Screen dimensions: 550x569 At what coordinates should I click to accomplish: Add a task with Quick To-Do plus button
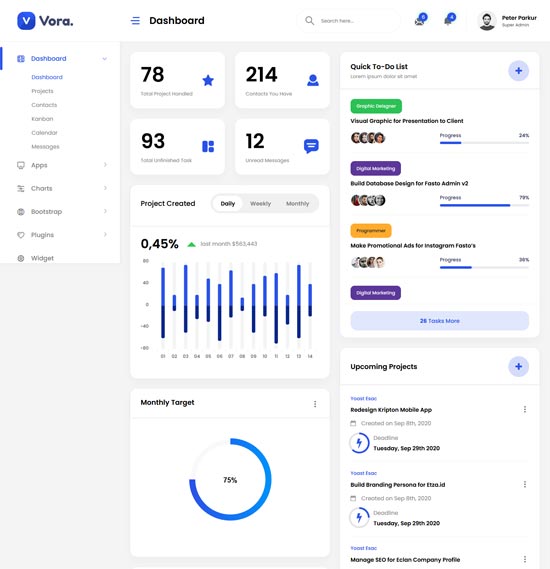click(518, 71)
